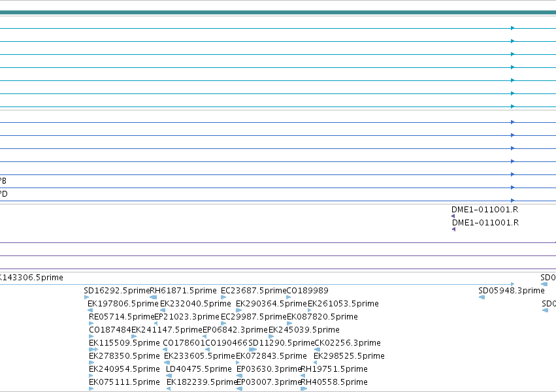Select the SD05948.3prime label
This screenshot has width=556, height=392.
512,291
